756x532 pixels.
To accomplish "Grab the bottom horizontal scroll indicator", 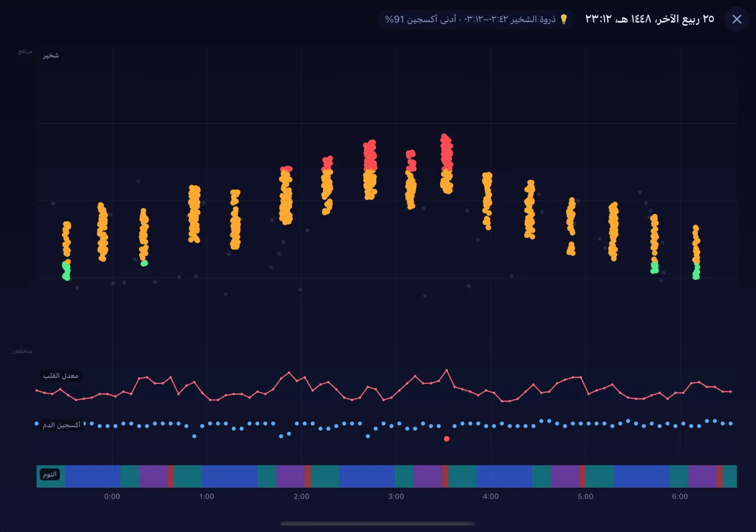I will (x=378, y=523).
